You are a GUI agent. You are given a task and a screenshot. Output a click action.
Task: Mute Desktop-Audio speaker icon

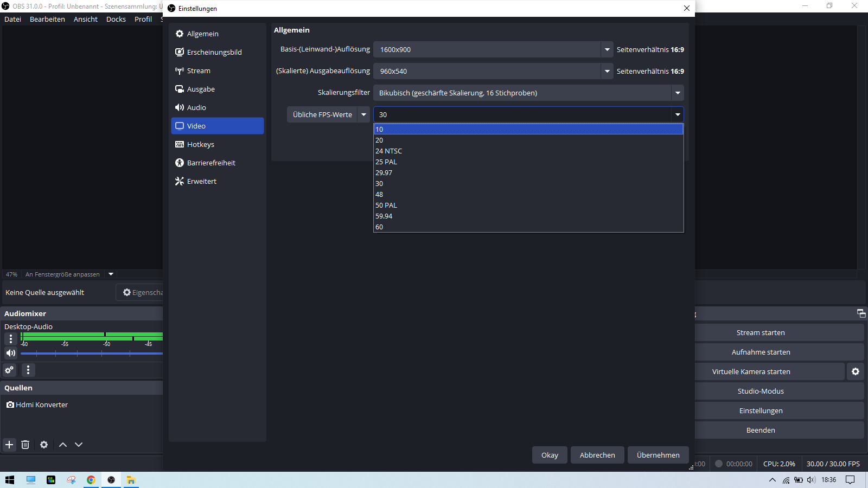pos(11,353)
